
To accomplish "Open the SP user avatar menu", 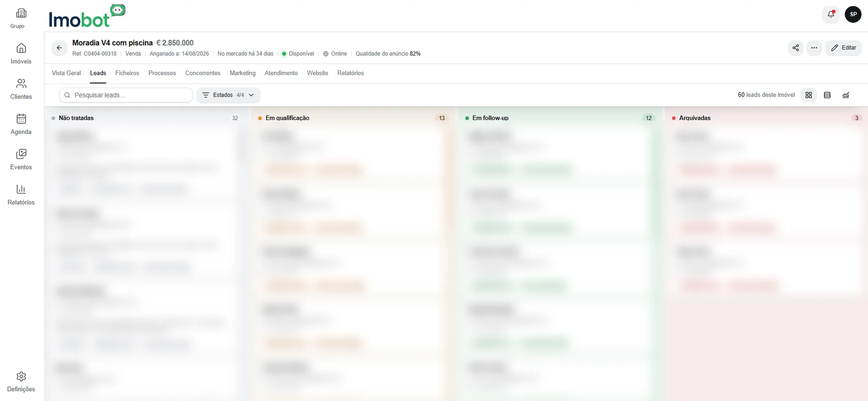I will pyautogui.click(x=853, y=14).
